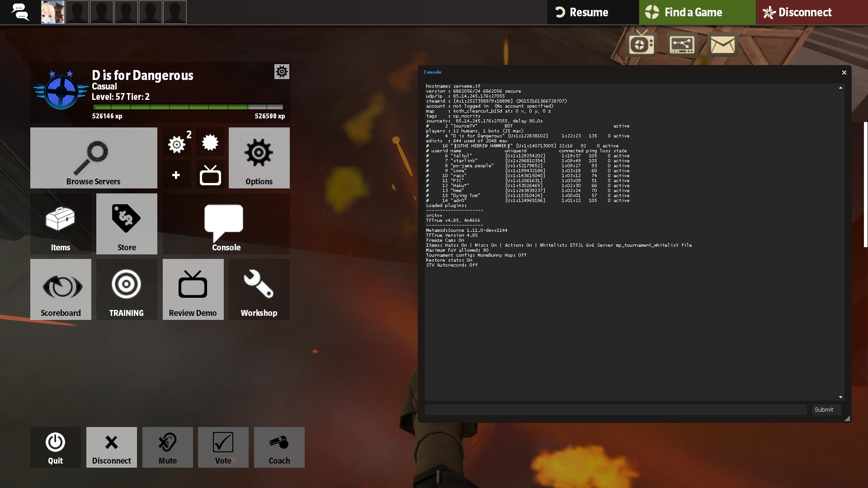Select the second empty party slot
The height and width of the screenshot is (488, 868).
pos(102,12)
